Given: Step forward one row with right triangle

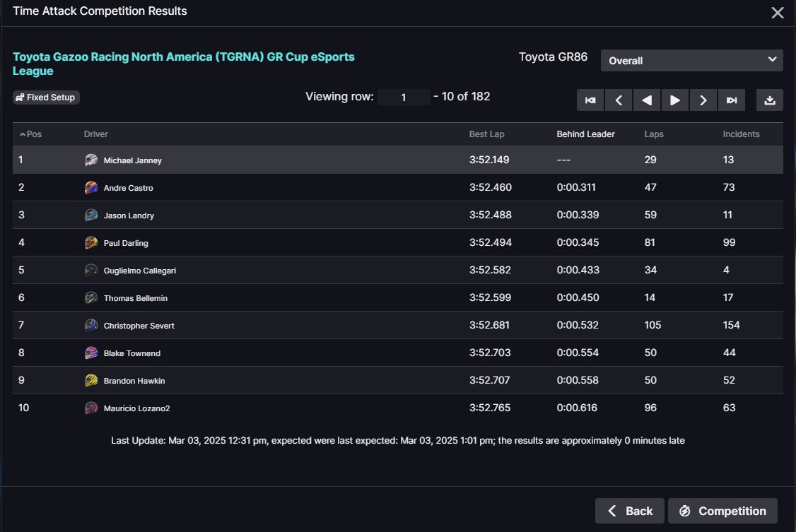Looking at the screenshot, I should coord(674,100).
